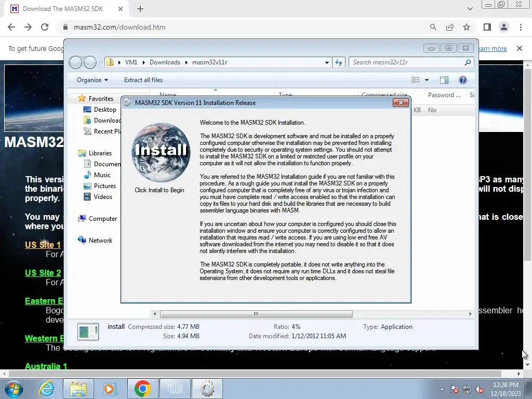
Task: Click the Learn more link in Chrome info bar
Action: [x=493, y=48]
